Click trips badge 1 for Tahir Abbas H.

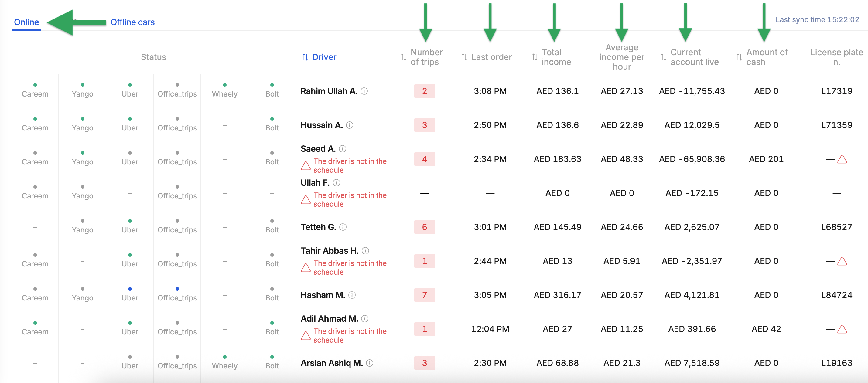point(425,261)
